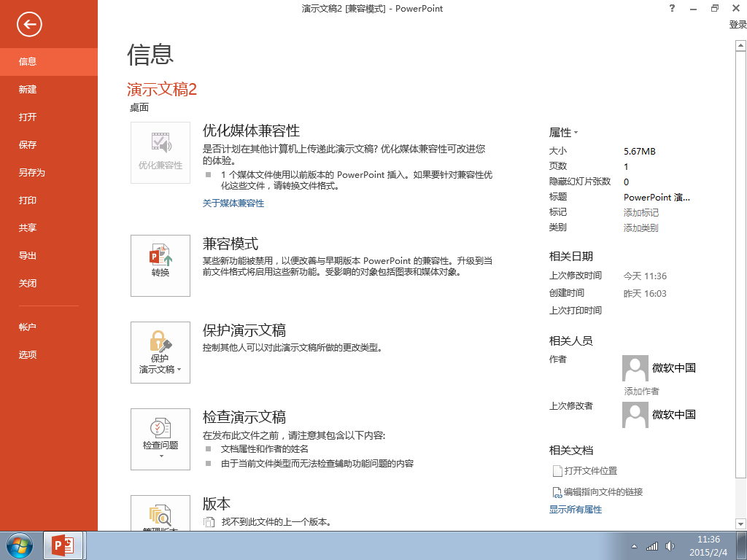
Task: Click last modified time 今天 11:36
Action: click(x=645, y=276)
